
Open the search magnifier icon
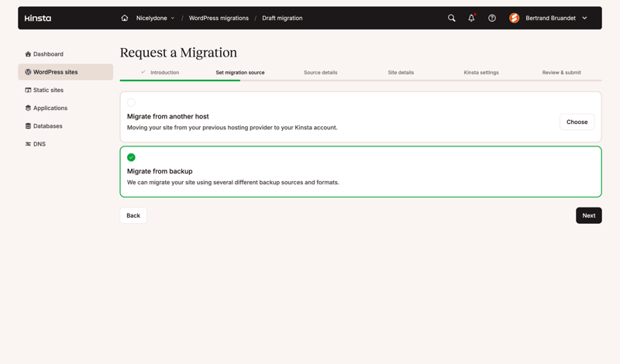point(452,18)
